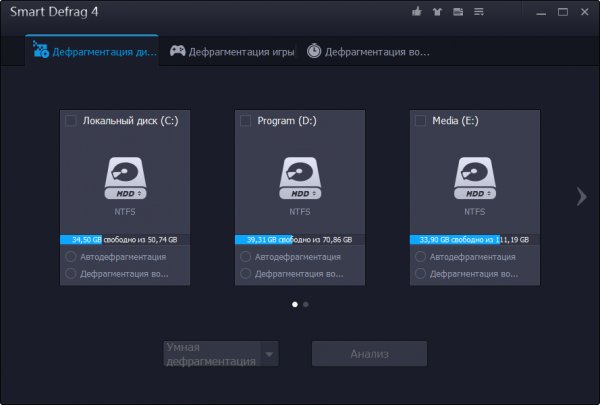Select the second page indicator dot
Viewport: 600px width, 405px height.
(x=306, y=304)
